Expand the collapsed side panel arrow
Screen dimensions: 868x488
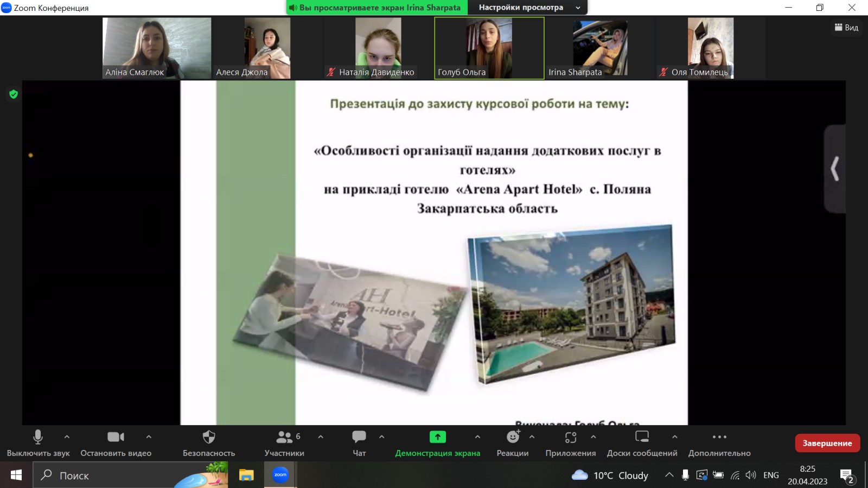835,169
